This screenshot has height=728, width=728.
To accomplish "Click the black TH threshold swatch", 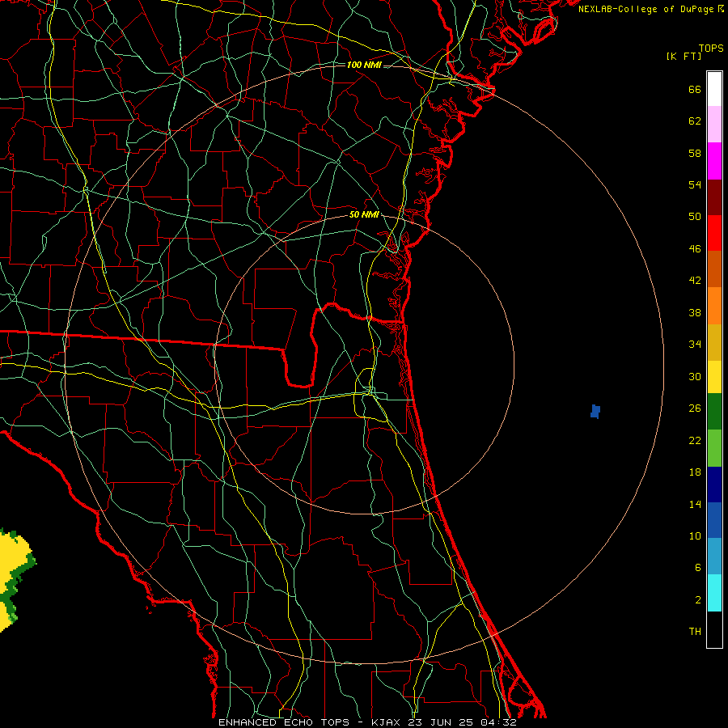I will coord(714,629).
